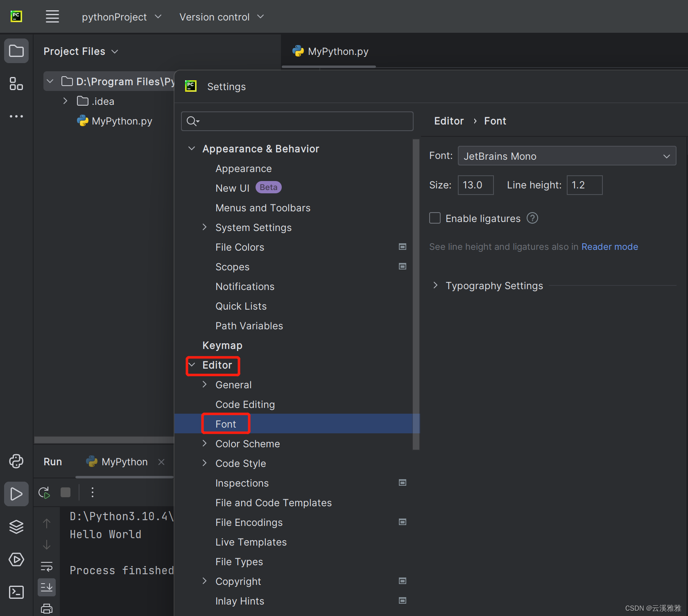This screenshot has width=688, height=616.
Task: Select the Run panel tab label
Action: tap(53, 462)
